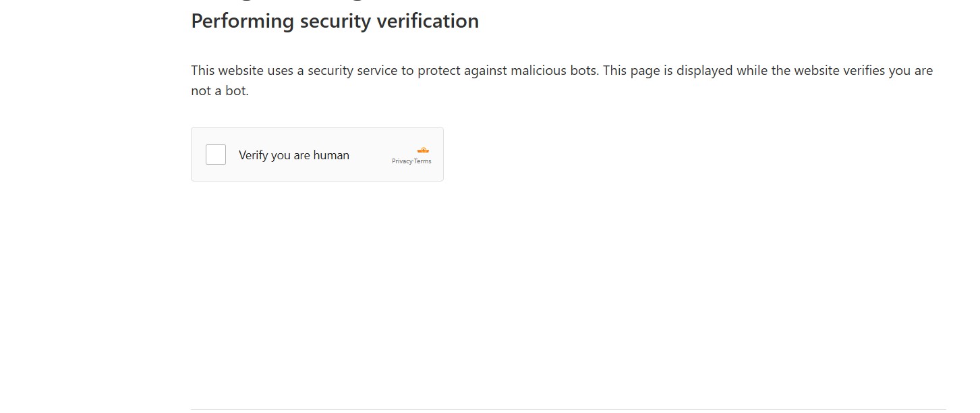The image size is (980, 413).
Task: Open the Privacy link in widget
Action: 402,161
